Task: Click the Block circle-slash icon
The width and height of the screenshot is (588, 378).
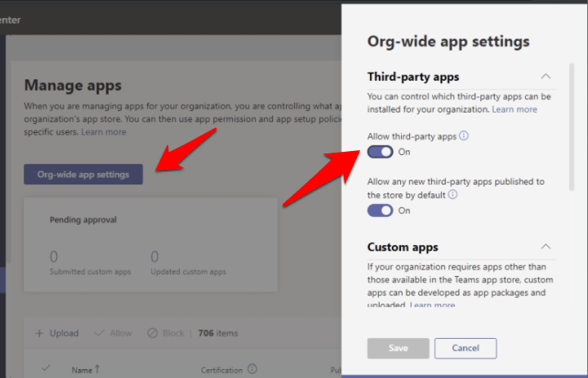Action: coord(152,333)
